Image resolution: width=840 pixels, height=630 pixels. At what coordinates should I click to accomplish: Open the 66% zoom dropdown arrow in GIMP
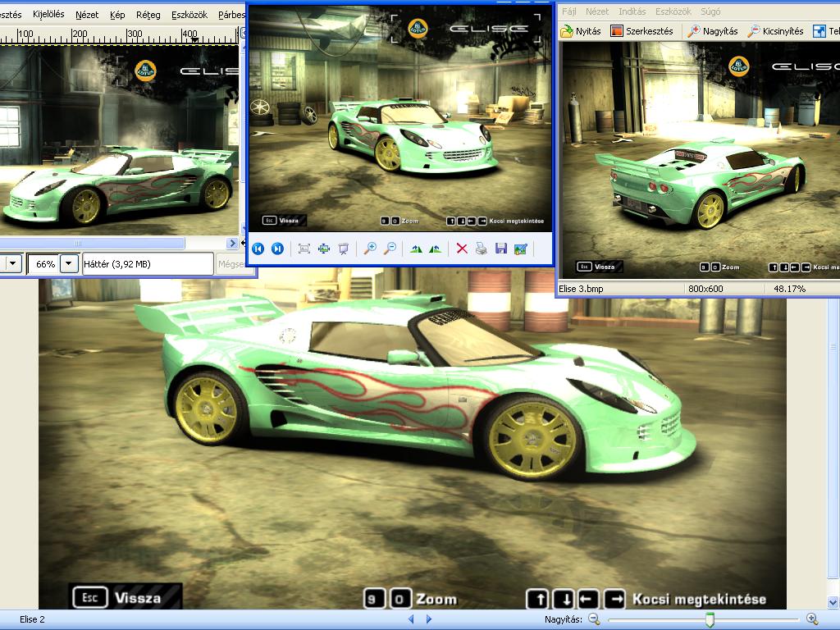coord(69,264)
